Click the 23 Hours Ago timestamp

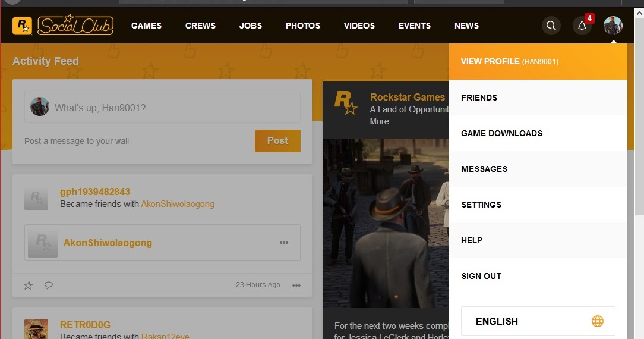tap(258, 285)
